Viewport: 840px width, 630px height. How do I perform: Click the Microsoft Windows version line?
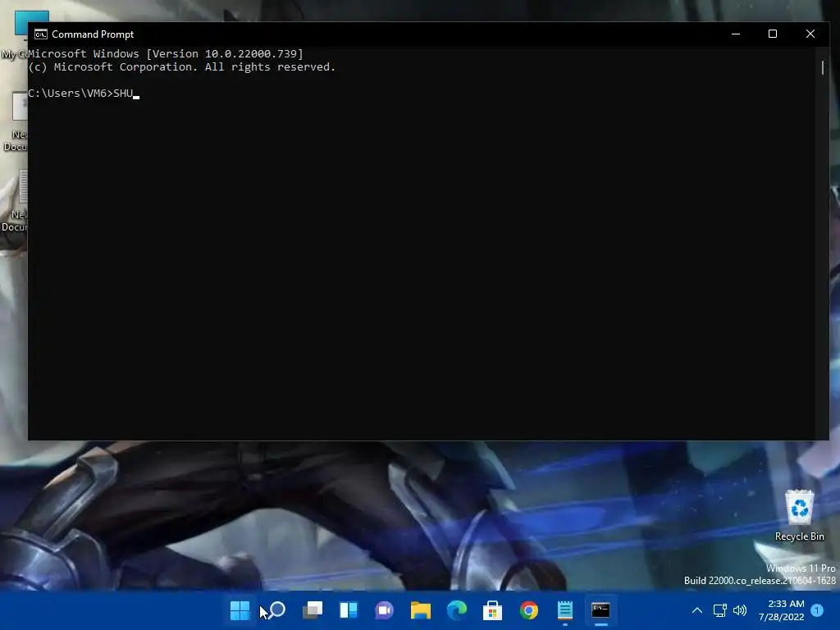tap(166, 53)
